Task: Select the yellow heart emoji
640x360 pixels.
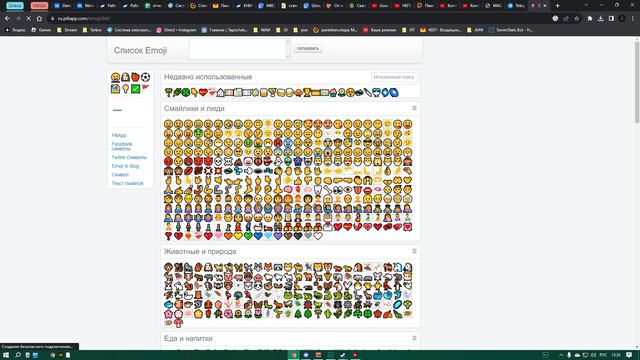Action: (x=238, y=236)
